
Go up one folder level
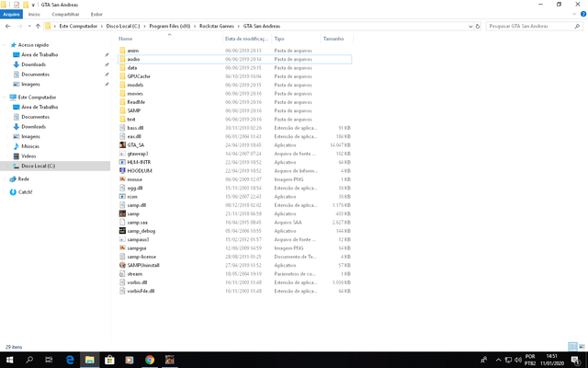click(x=38, y=27)
